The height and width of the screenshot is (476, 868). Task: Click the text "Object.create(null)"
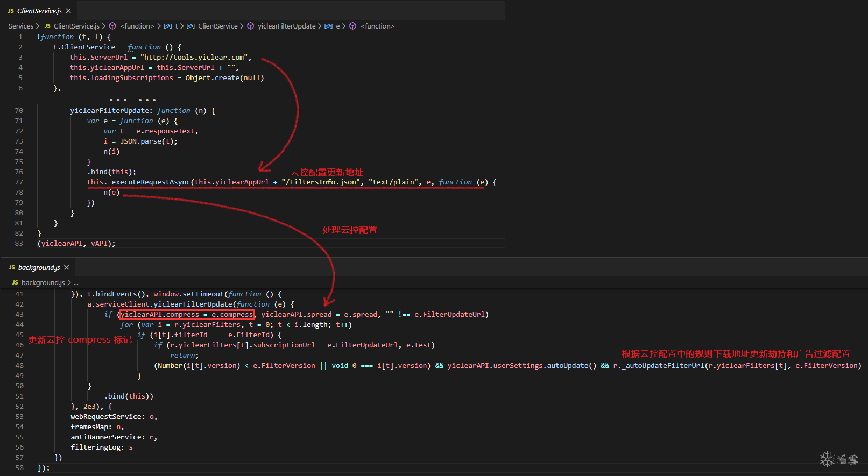tap(224, 78)
